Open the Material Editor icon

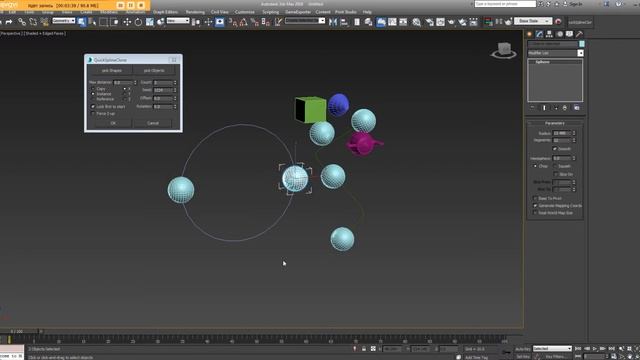click(x=416, y=22)
